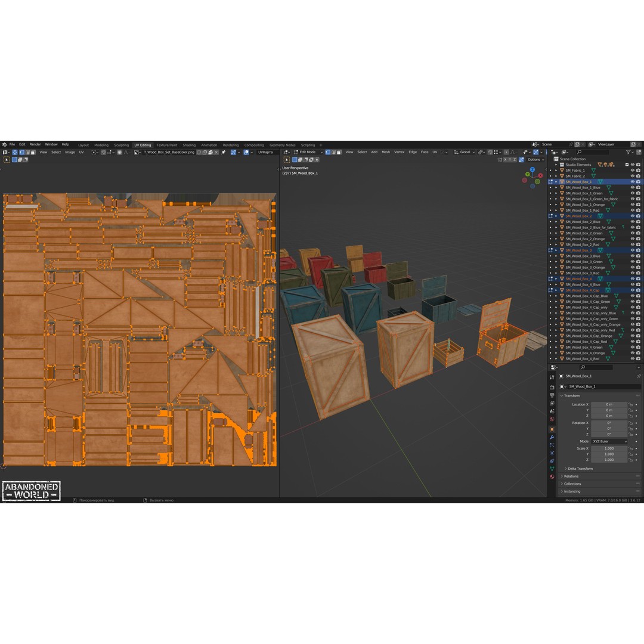
Task: Open Output properties tab
Action: pos(552,395)
